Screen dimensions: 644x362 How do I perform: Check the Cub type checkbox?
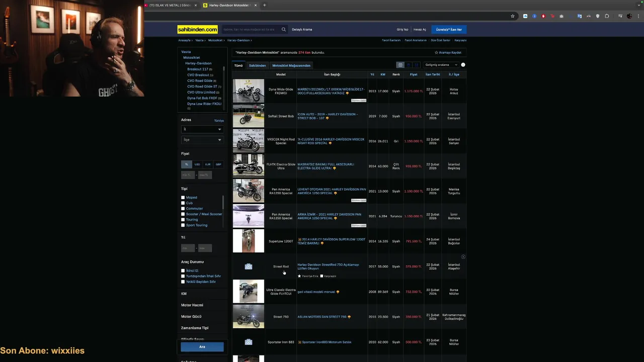[183, 203]
